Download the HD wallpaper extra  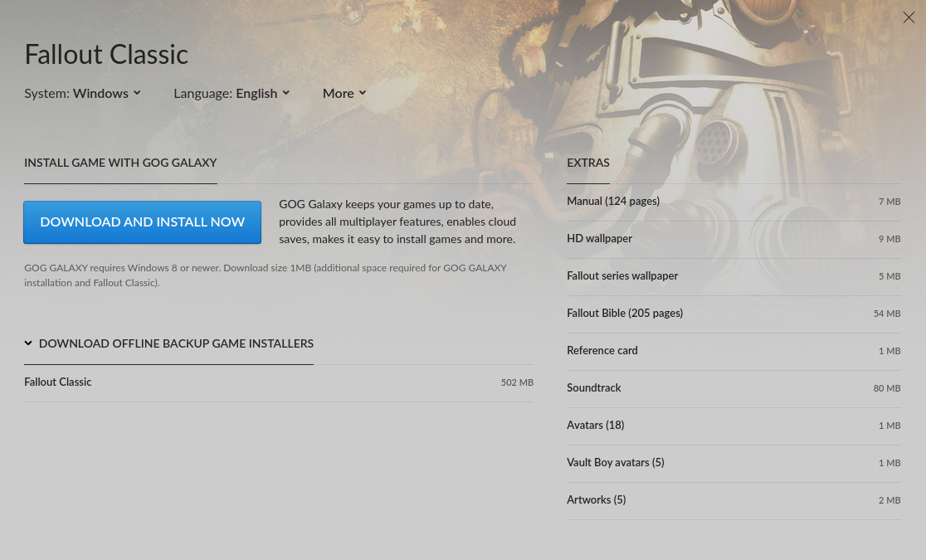click(x=733, y=239)
